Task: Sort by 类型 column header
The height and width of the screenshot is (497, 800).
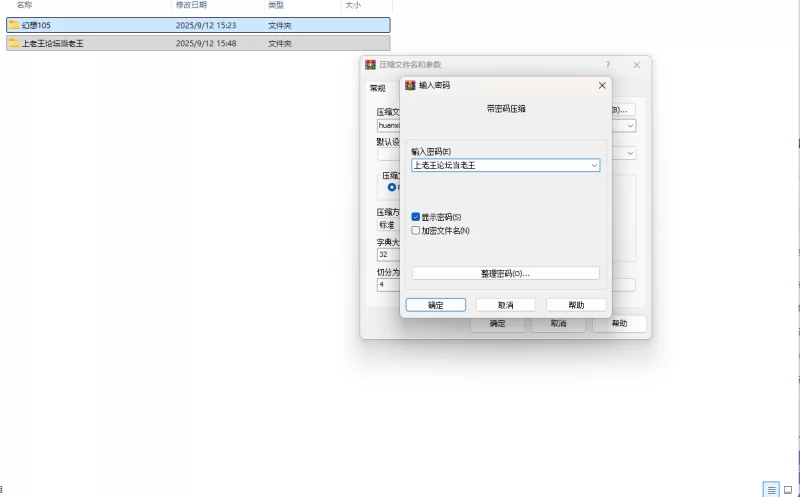Action: click(x=276, y=5)
